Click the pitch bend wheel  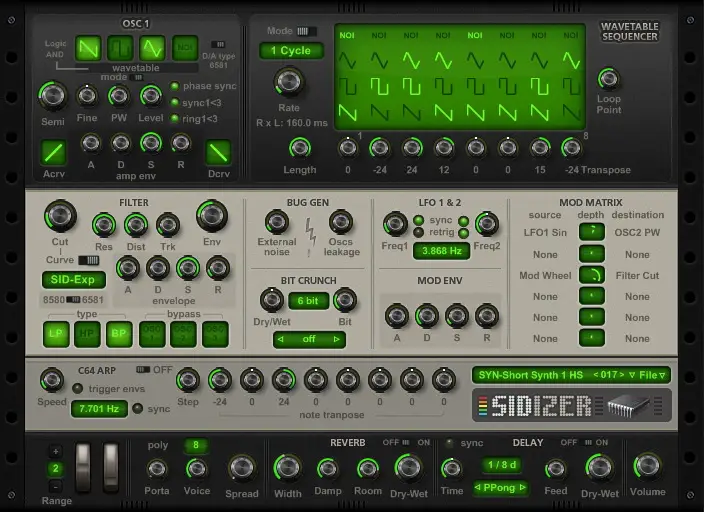click(83, 467)
